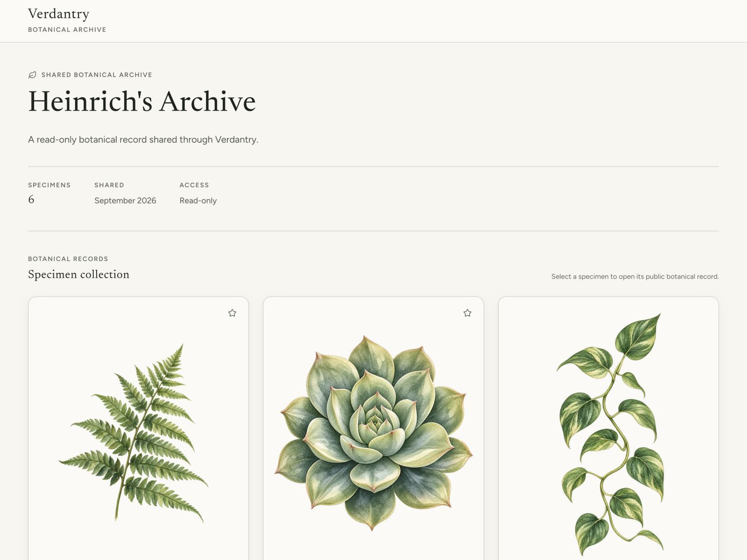
Task: Click the "Read-only" access value
Action: tap(198, 201)
